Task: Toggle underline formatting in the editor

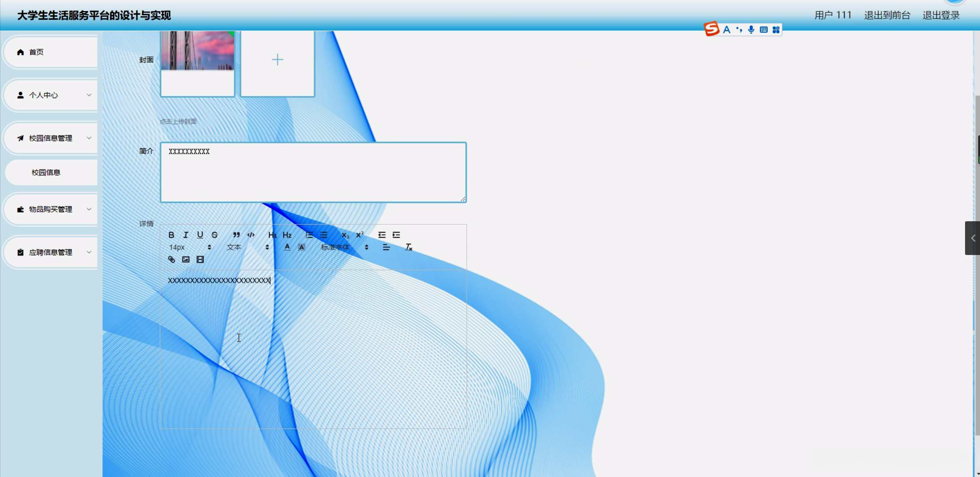Action: [200, 235]
